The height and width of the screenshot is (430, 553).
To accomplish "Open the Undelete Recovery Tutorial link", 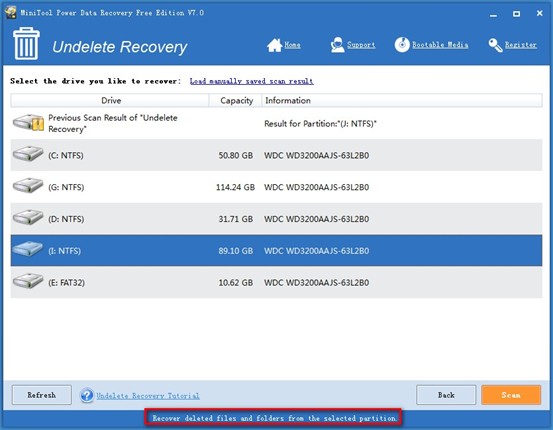I will click(148, 396).
